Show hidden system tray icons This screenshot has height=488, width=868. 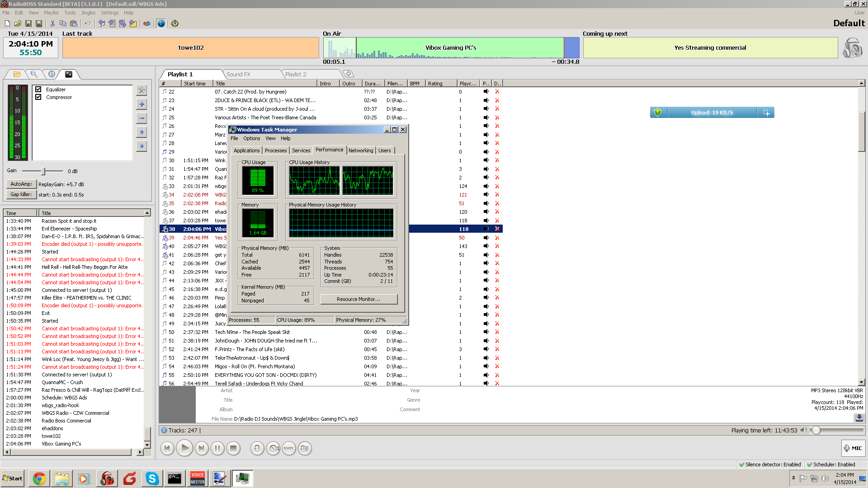(793, 478)
